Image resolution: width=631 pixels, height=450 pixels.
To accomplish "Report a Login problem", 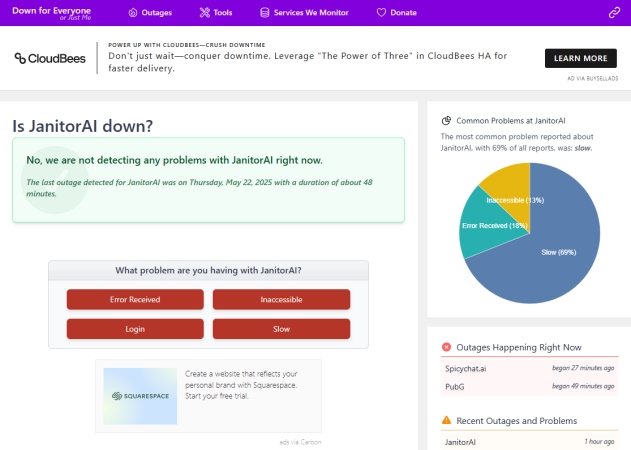I will point(135,329).
